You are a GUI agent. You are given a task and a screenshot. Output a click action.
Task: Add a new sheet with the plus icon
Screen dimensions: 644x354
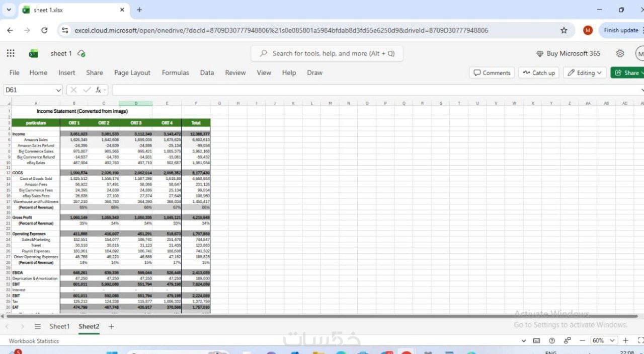click(111, 326)
